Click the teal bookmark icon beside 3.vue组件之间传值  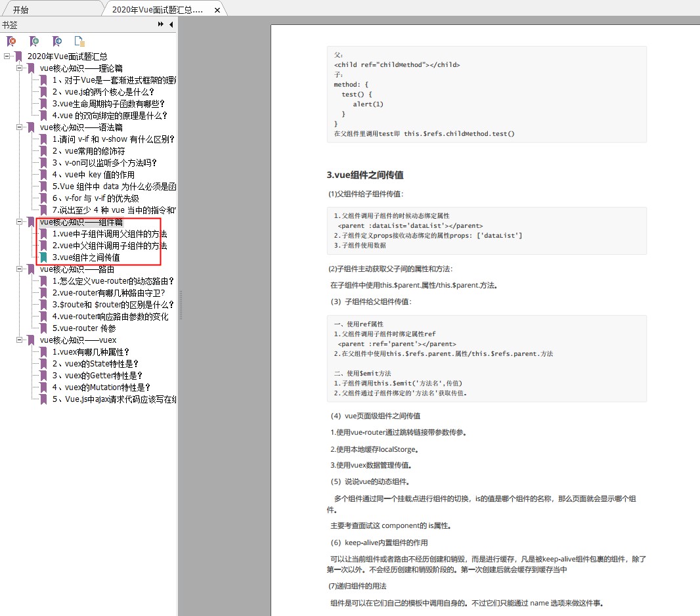pos(43,257)
